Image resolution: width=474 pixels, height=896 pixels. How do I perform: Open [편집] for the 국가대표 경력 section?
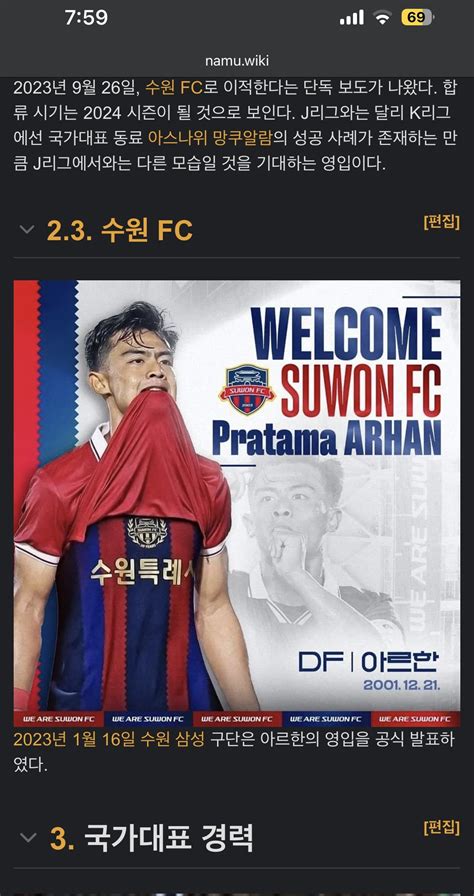(441, 827)
